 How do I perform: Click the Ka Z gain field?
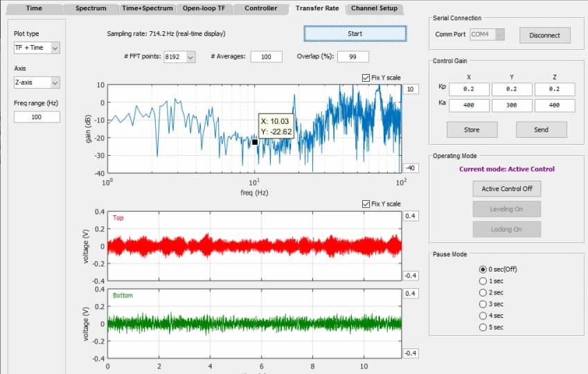tap(554, 105)
